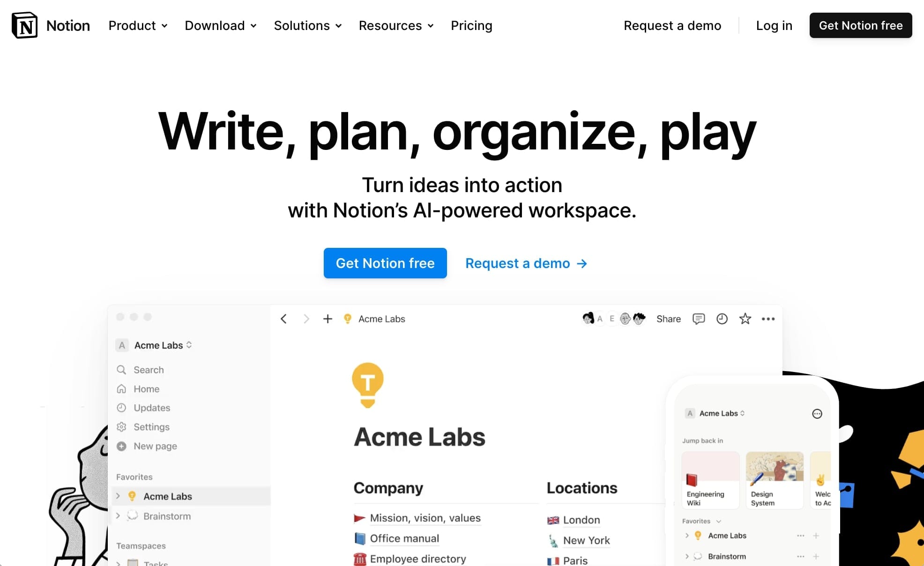Click the Search magnifier in sidebar
This screenshot has height=566, width=924.
coord(121,370)
